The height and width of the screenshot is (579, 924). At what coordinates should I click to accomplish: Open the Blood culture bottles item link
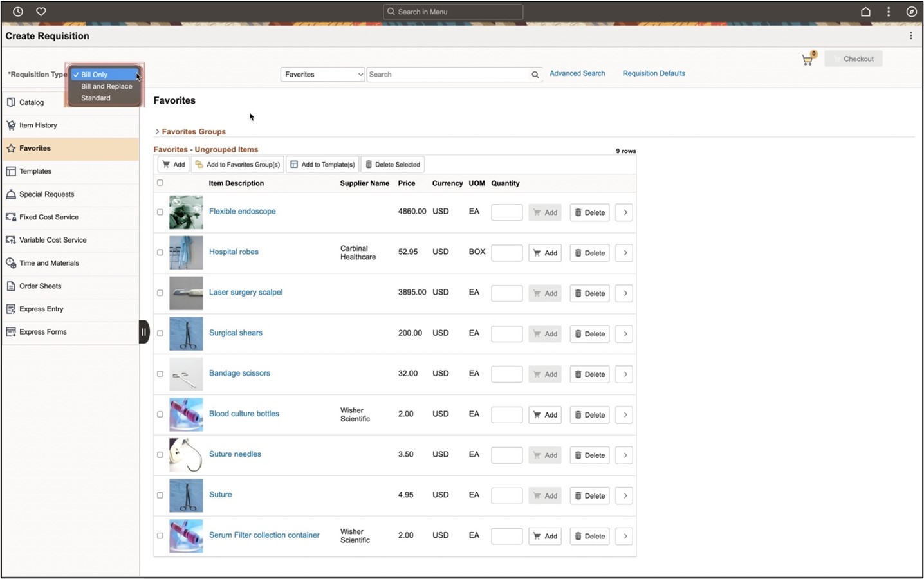[x=244, y=414]
